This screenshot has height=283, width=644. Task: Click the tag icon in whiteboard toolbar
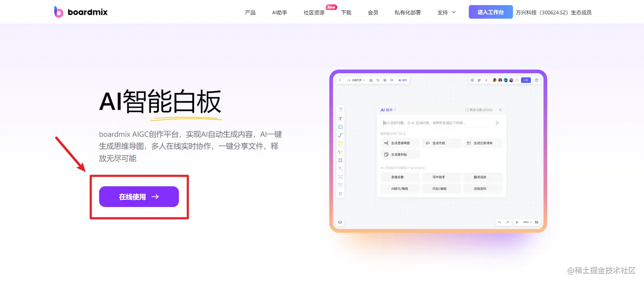[378, 80]
